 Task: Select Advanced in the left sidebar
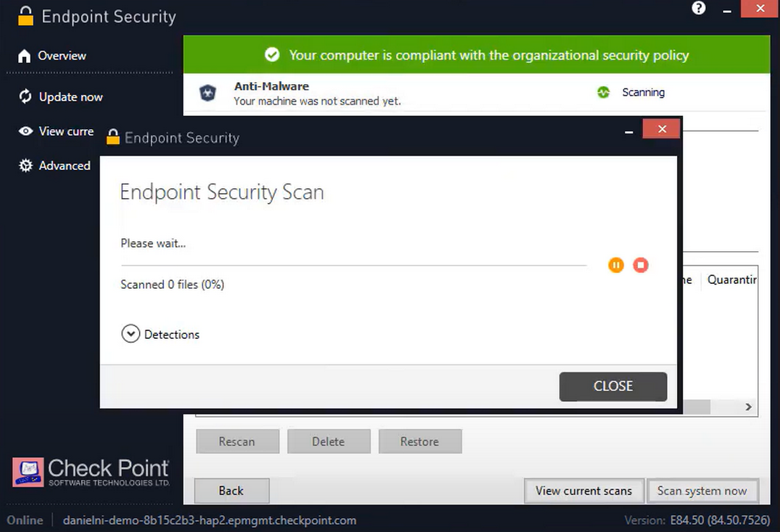coord(64,165)
